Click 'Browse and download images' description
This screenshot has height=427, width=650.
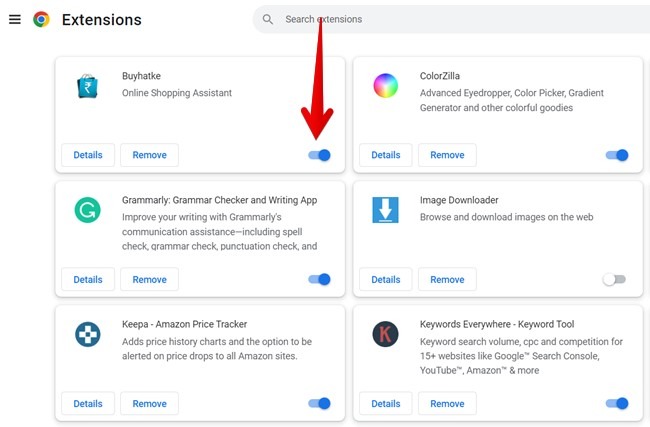tap(506, 217)
